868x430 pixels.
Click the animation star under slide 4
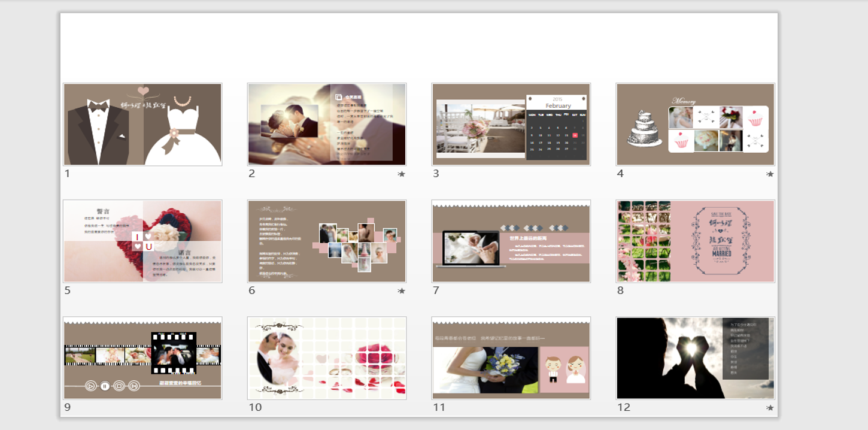(770, 174)
